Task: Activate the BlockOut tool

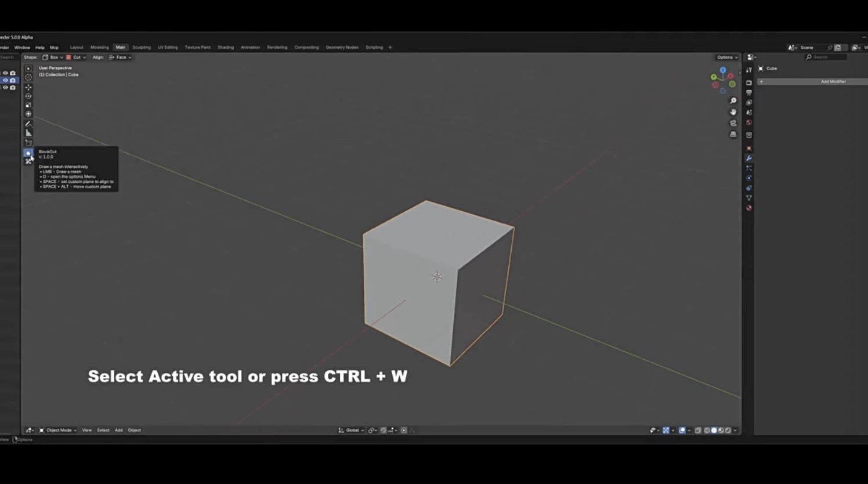Action: point(28,153)
